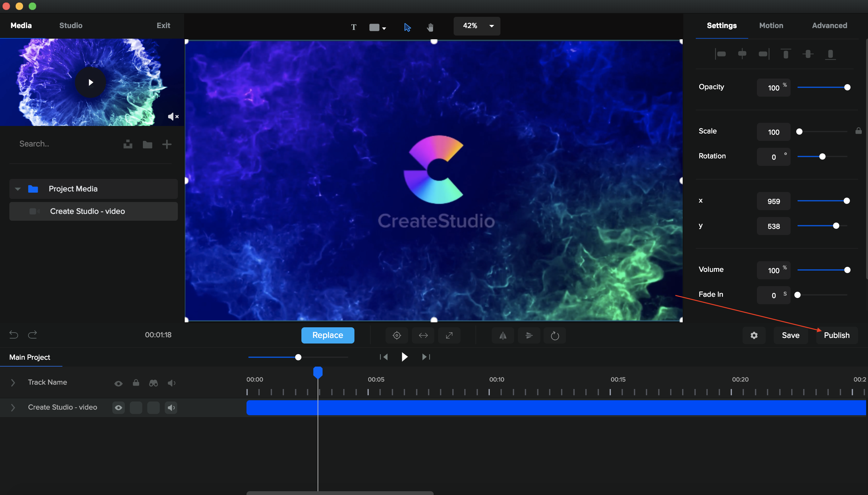The width and height of the screenshot is (868, 495).
Task: Click the flip vertical icon
Action: click(529, 335)
